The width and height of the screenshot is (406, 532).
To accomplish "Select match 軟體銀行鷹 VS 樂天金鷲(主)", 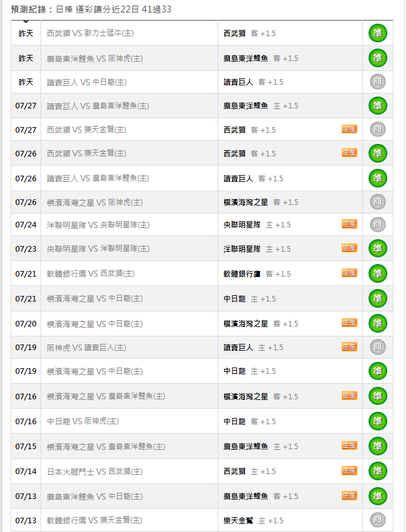I will coord(94,520).
